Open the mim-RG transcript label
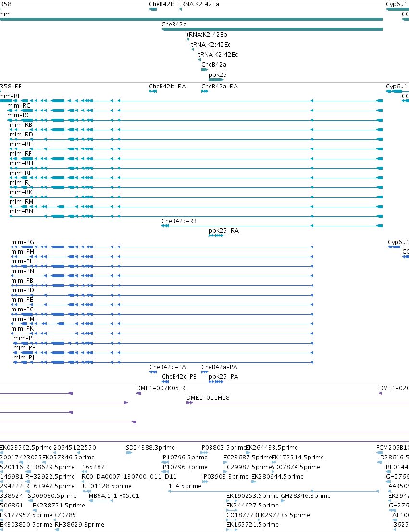This screenshot has width=409, height=532. point(19,115)
